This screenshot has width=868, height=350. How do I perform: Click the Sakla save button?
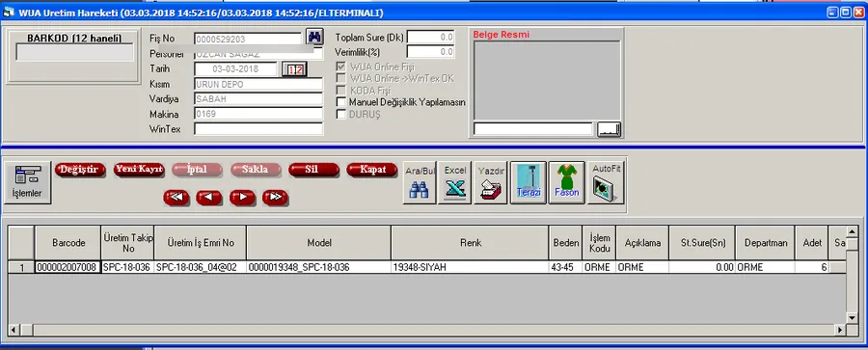[x=256, y=170]
